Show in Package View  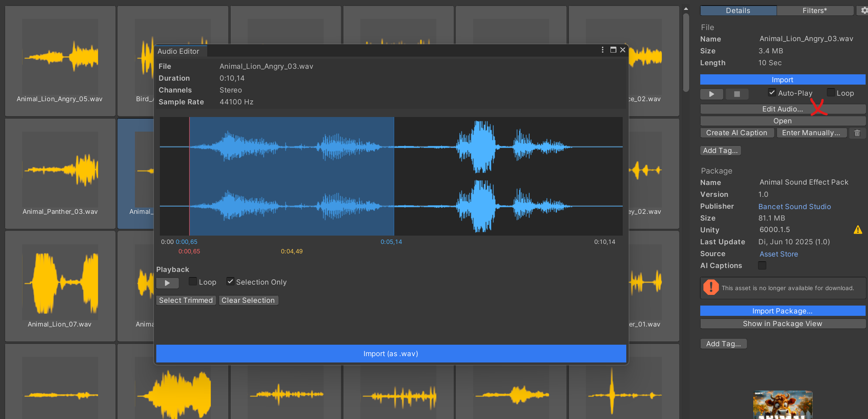coord(783,324)
